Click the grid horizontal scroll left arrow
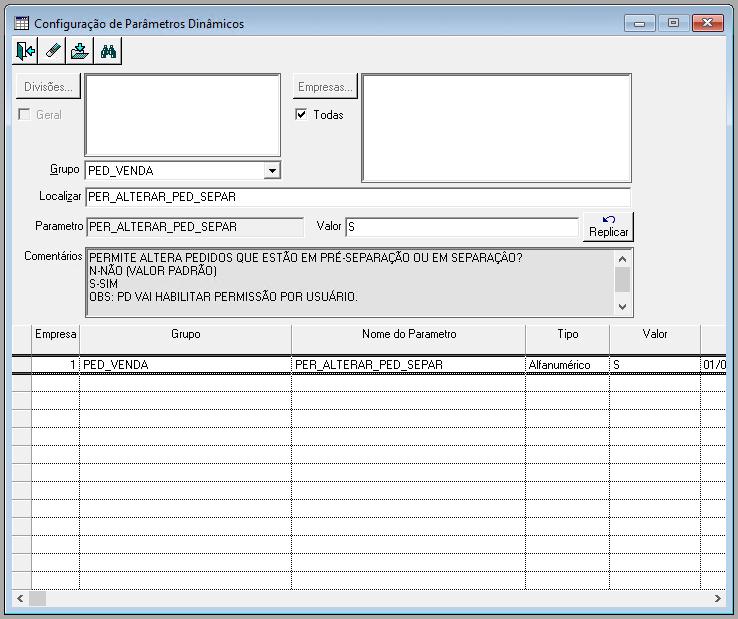Viewport: 738px width, 619px height. pyautogui.click(x=20, y=599)
